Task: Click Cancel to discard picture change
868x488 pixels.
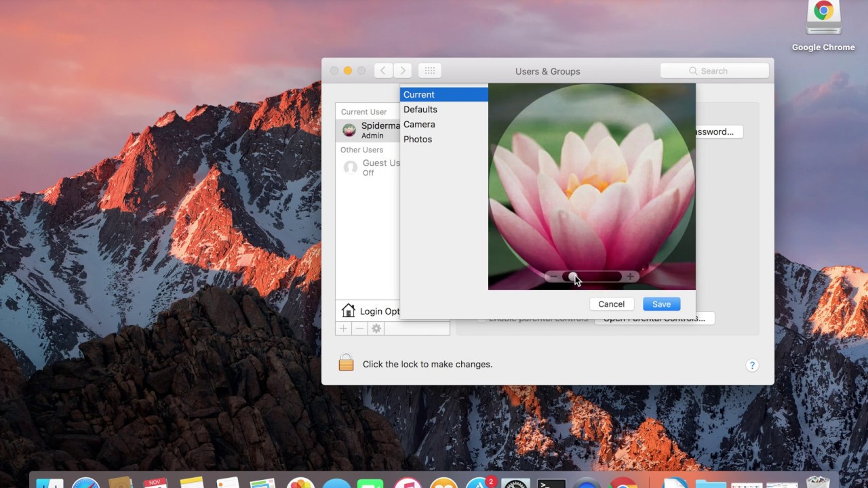Action: (612, 304)
